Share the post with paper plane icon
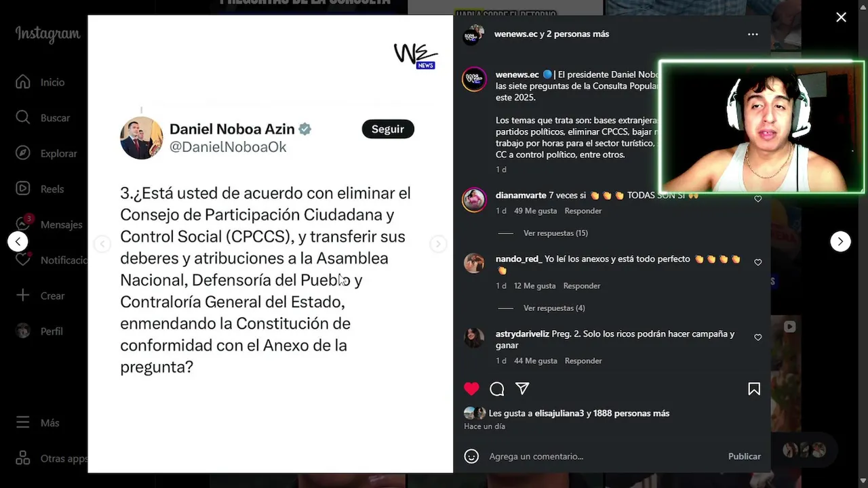 pyautogui.click(x=522, y=388)
